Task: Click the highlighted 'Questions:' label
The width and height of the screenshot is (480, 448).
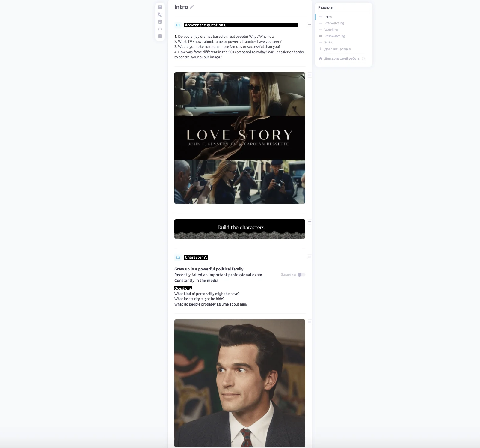Action: coord(183,288)
